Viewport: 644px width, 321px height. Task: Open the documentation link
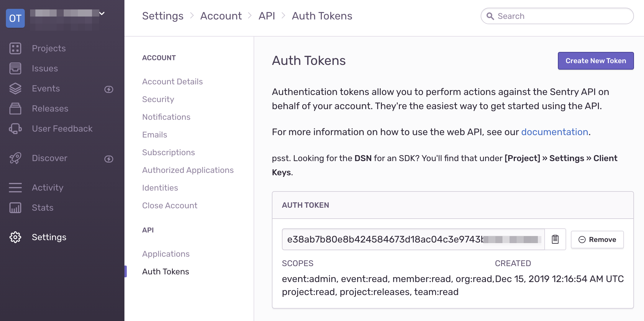(x=554, y=132)
